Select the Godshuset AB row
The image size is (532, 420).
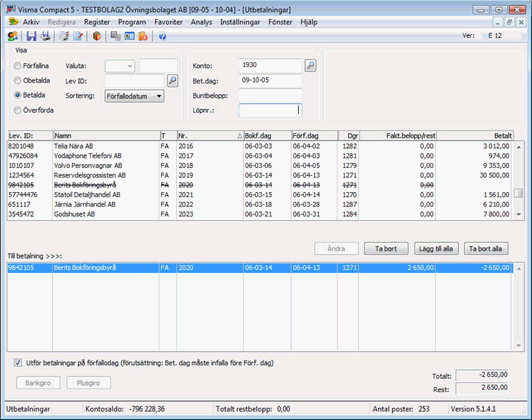tap(260, 214)
